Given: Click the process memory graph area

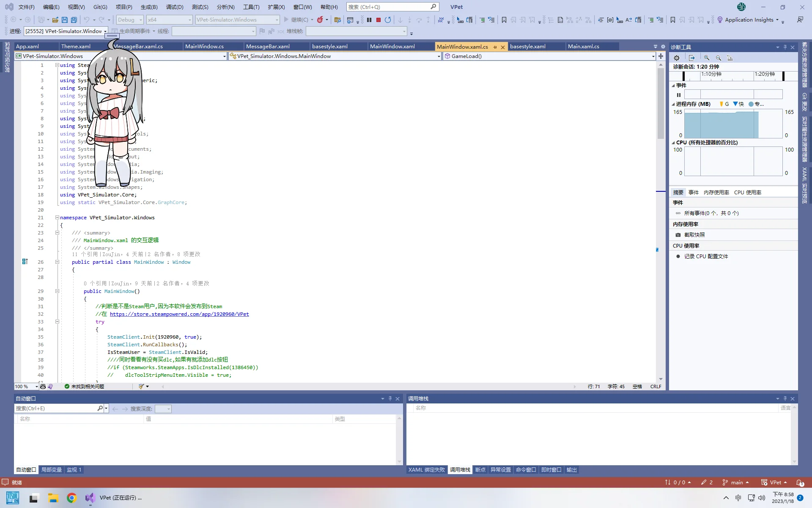Looking at the screenshot, I should [x=733, y=124].
